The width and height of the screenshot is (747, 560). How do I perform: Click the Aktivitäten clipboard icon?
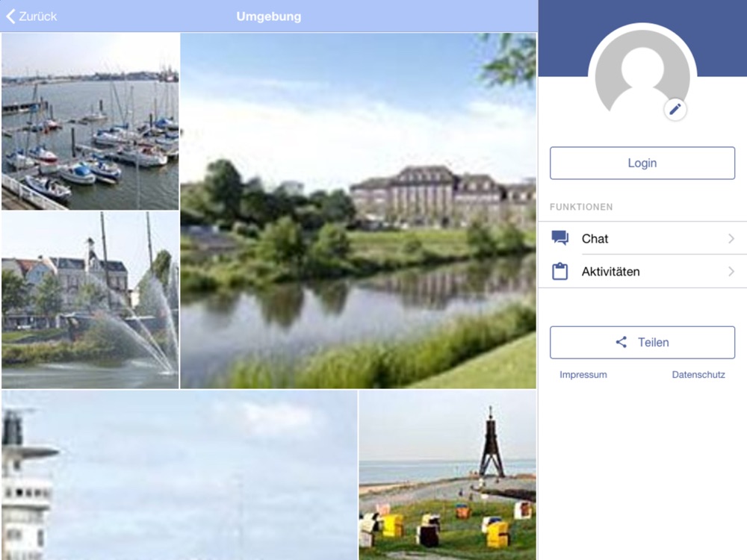(x=560, y=272)
